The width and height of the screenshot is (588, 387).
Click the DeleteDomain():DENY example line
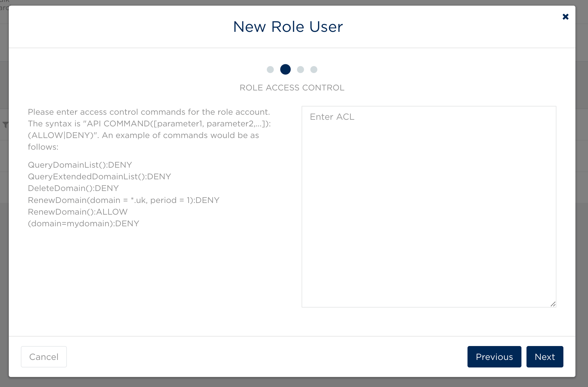73,188
